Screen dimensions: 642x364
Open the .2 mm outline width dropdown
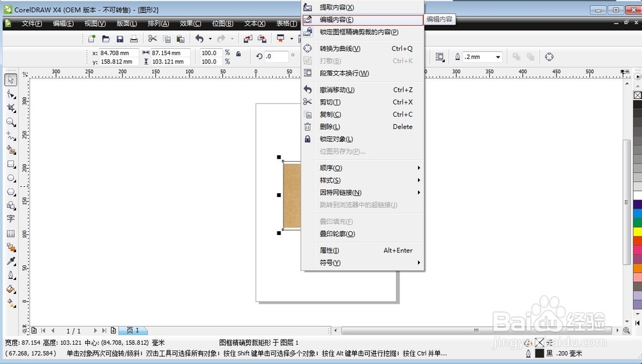(498, 57)
